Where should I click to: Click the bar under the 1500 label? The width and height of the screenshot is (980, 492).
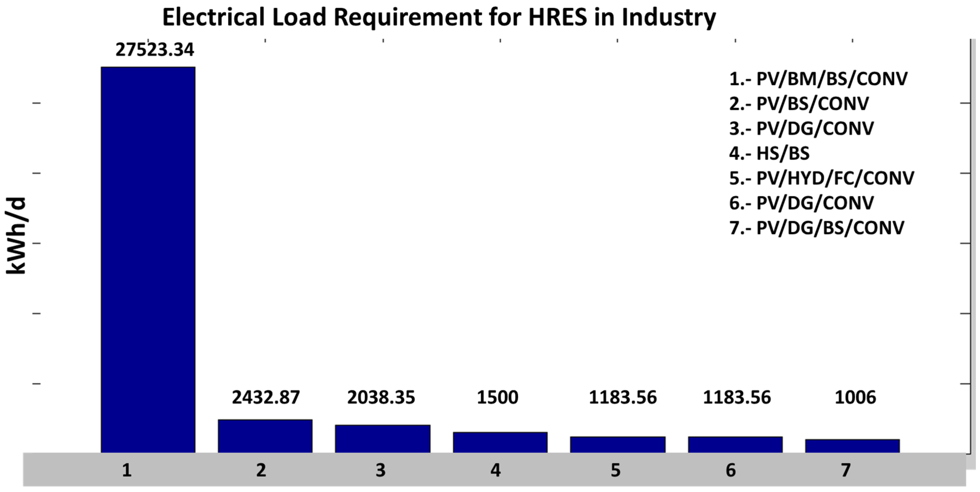pyautogui.click(x=500, y=442)
